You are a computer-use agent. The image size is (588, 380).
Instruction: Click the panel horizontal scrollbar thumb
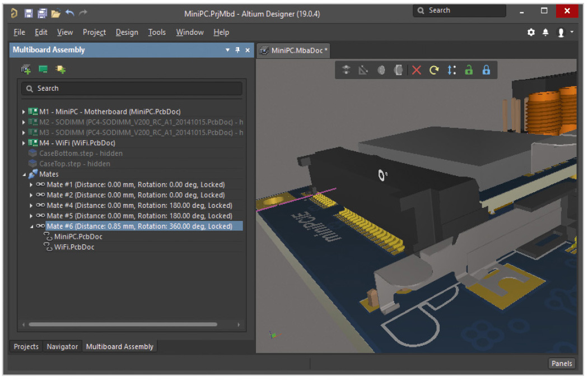point(123,325)
